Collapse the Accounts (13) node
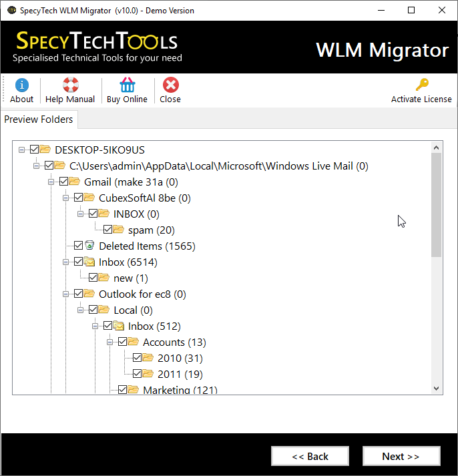Viewport: 458px width, 476px height. (x=110, y=342)
